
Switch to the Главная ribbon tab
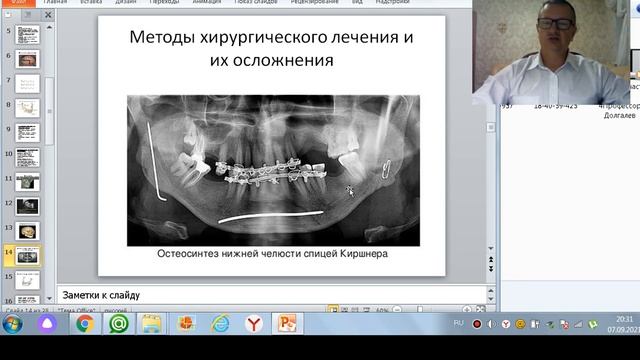[55, 2]
